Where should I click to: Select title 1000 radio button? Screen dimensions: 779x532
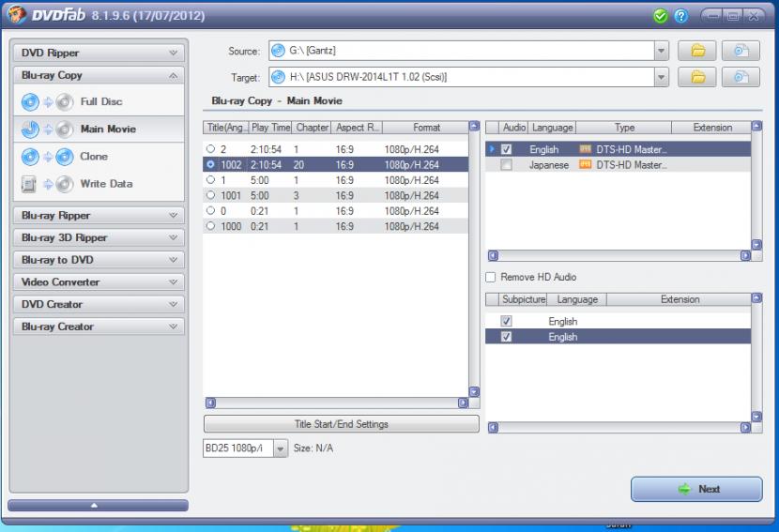tap(210, 225)
